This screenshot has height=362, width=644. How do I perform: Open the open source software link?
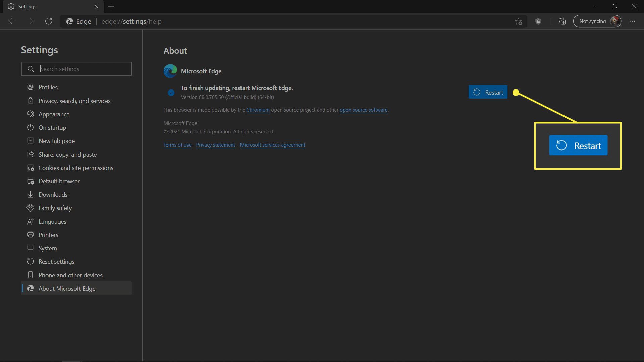[364, 110]
